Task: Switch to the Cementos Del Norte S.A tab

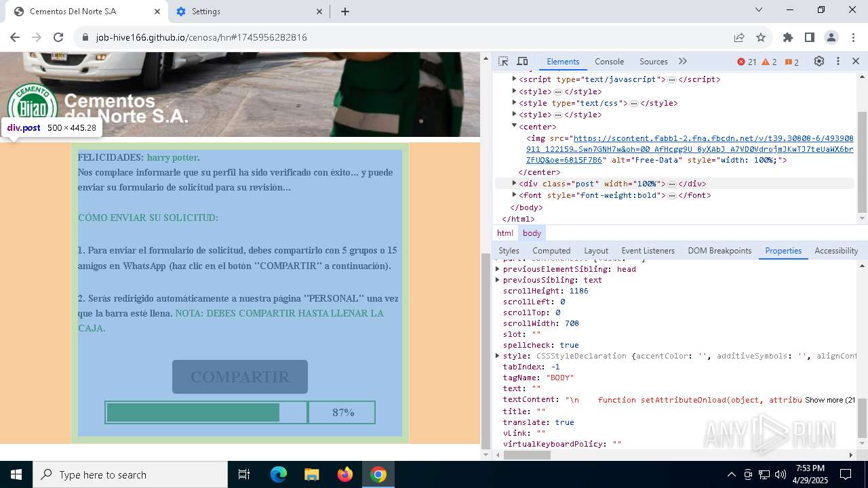Action: tap(87, 12)
